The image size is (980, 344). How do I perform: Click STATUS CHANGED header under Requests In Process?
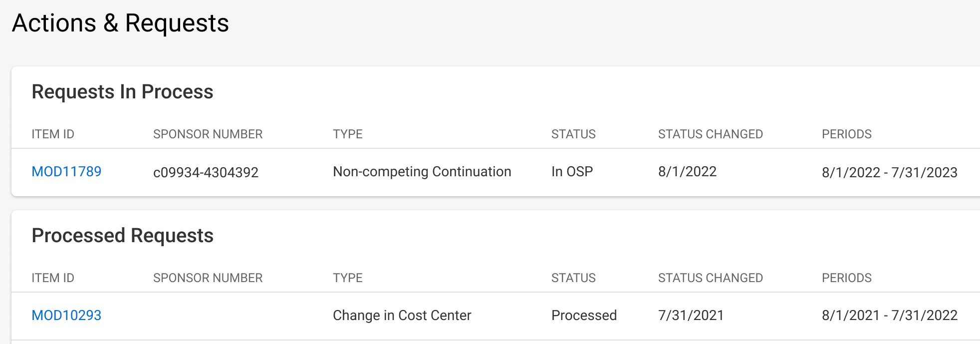710,134
